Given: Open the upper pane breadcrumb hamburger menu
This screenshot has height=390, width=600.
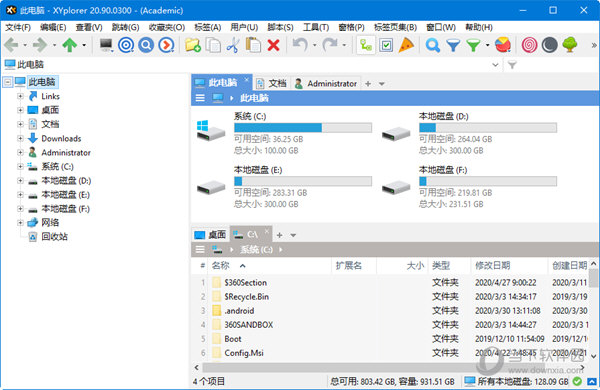Looking at the screenshot, I should [x=200, y=98].
